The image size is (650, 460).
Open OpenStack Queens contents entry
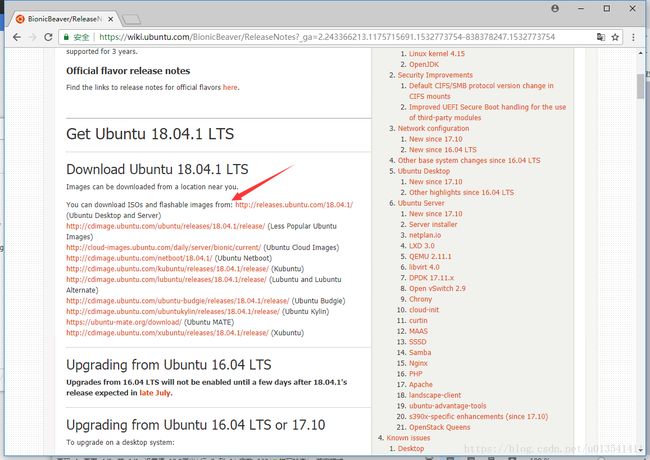pyautogui.click(x=439, y=428)
